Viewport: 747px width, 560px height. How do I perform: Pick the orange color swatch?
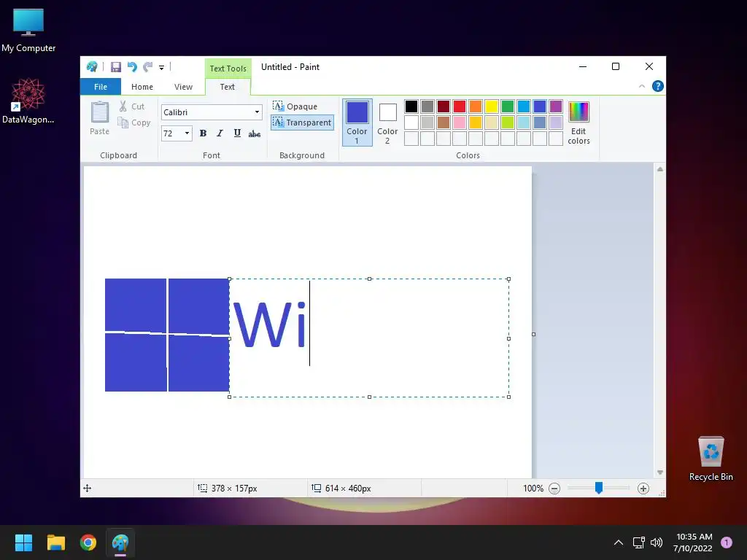click(476, 106)
